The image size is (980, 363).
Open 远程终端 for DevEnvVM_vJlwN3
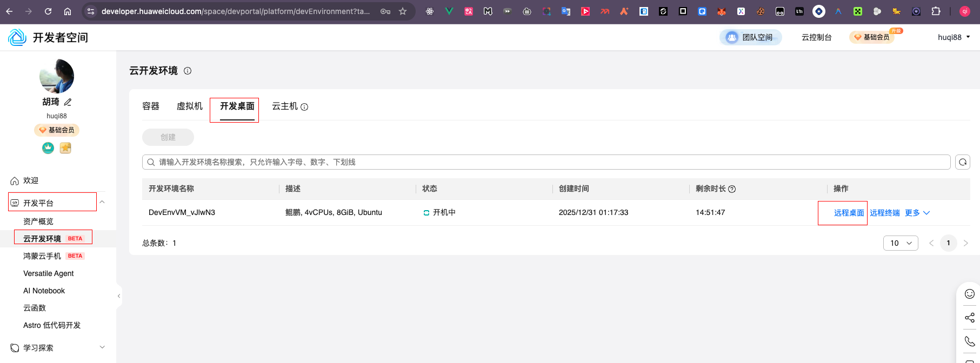click(x=885, y=213)
